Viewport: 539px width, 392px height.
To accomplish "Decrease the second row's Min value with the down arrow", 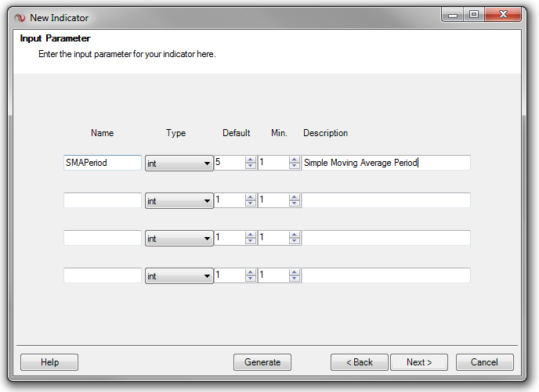I will (295, 203).
